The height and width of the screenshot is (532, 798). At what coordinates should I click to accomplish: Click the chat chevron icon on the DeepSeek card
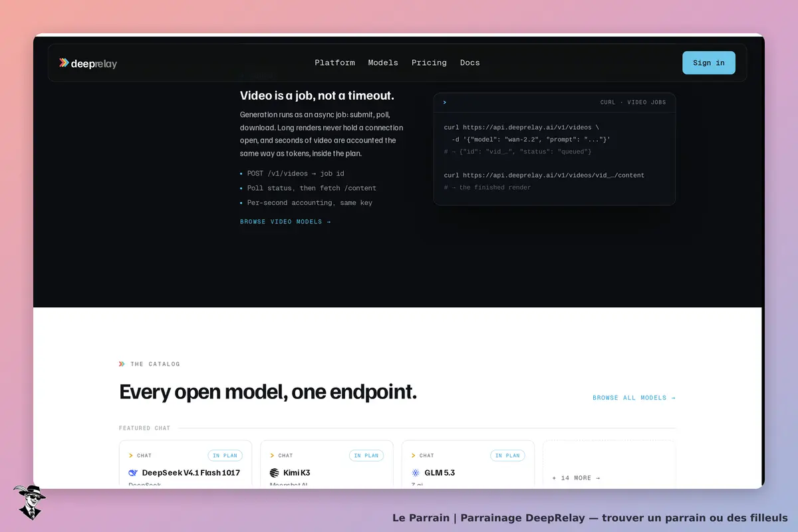pos(131,456)
